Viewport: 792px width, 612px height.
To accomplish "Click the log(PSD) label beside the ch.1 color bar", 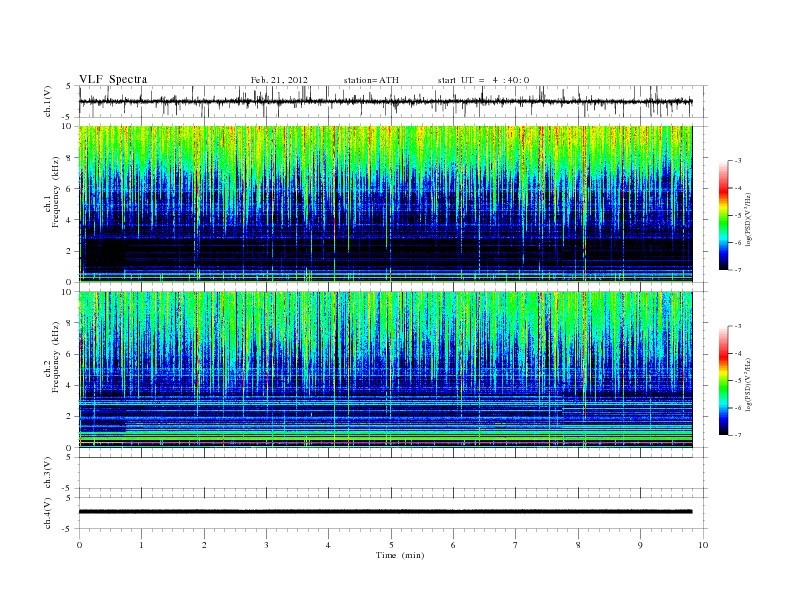I will tap(748, 218).
